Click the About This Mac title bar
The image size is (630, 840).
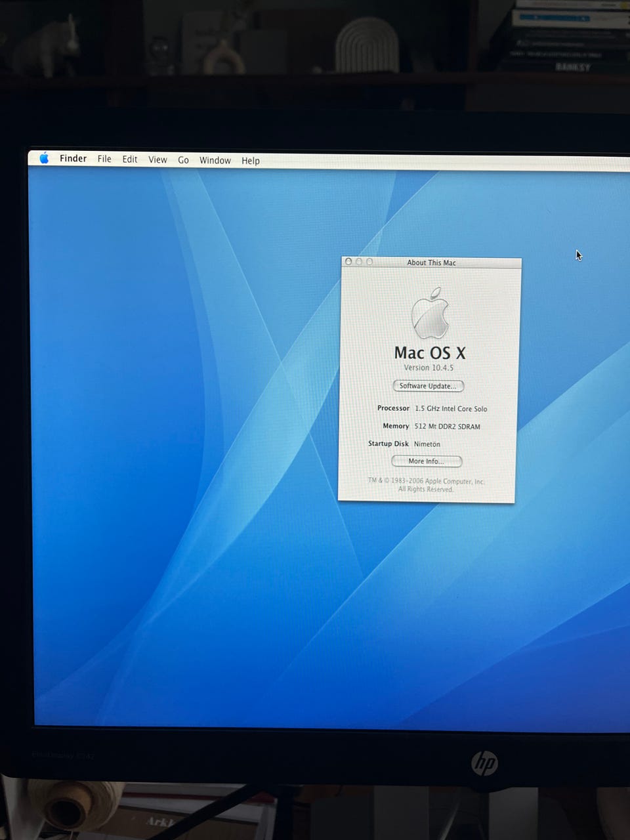coord(431,262)
